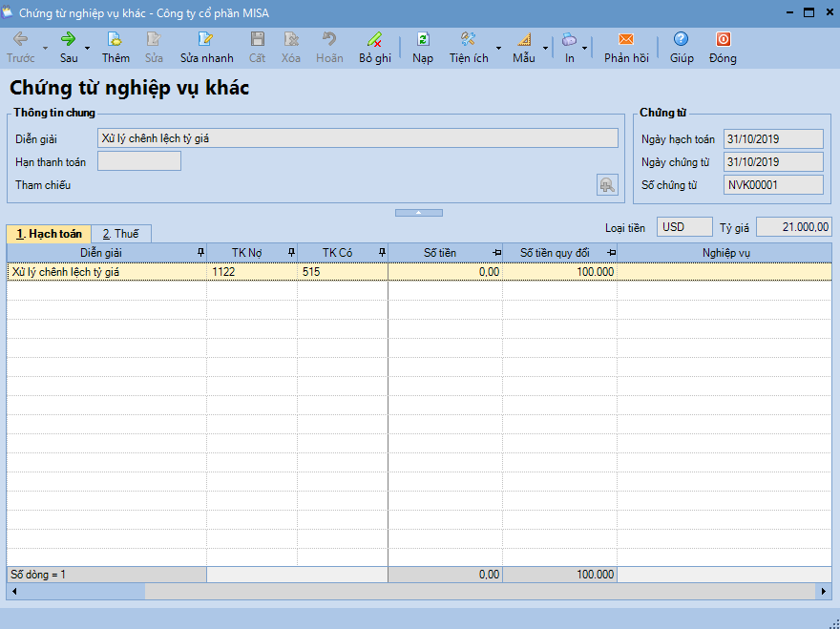This screenshot has width=840, height=629.
Task: Pin the Diễn giải column
Action: (x=200, y=252)
